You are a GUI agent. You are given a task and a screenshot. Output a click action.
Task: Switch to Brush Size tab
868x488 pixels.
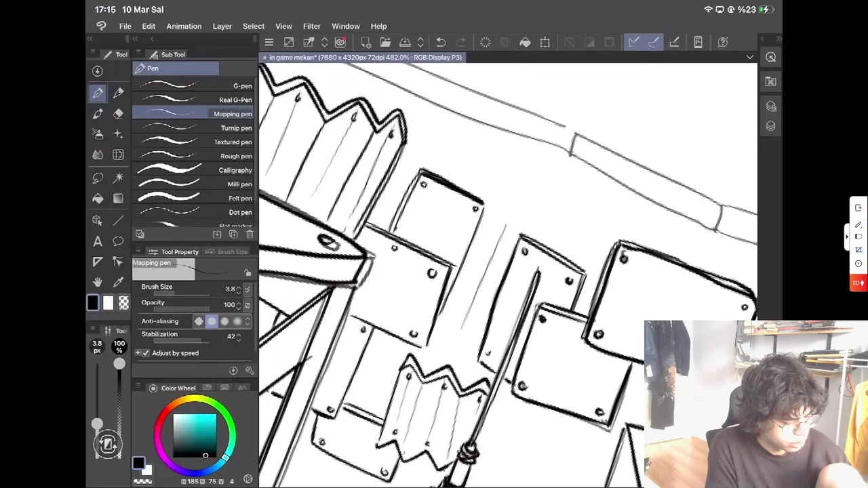tap(227, 252)
